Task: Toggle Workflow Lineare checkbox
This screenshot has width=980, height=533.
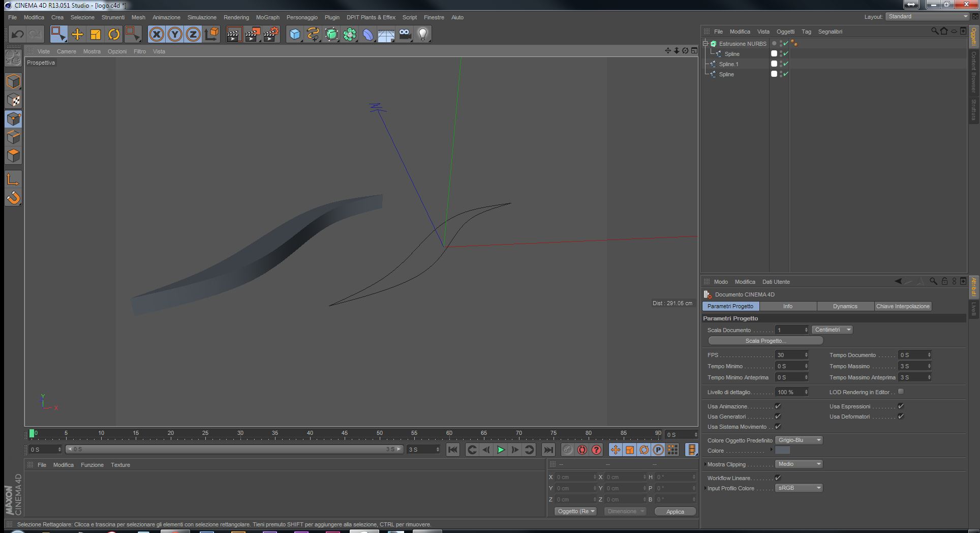Action: coord(778,478)
